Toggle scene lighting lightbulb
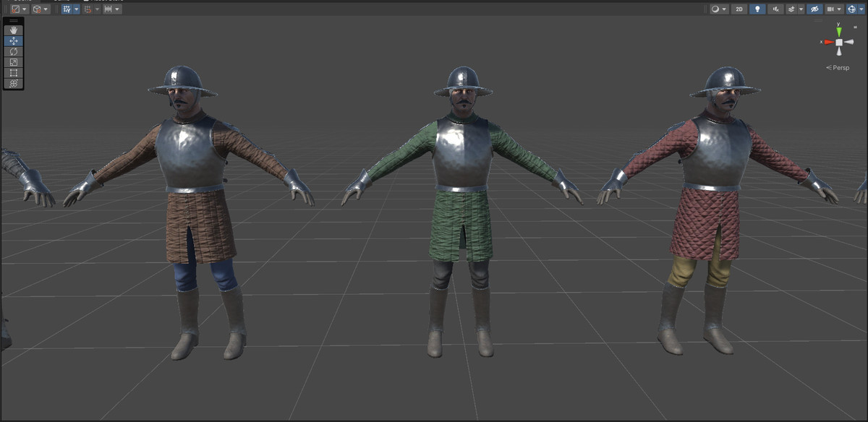 tap(757, 9)
